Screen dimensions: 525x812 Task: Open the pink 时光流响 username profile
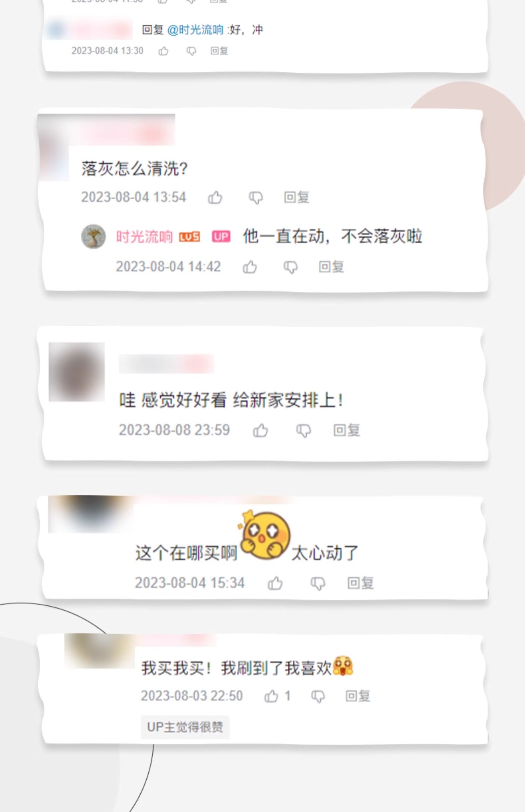coord(144,237)
